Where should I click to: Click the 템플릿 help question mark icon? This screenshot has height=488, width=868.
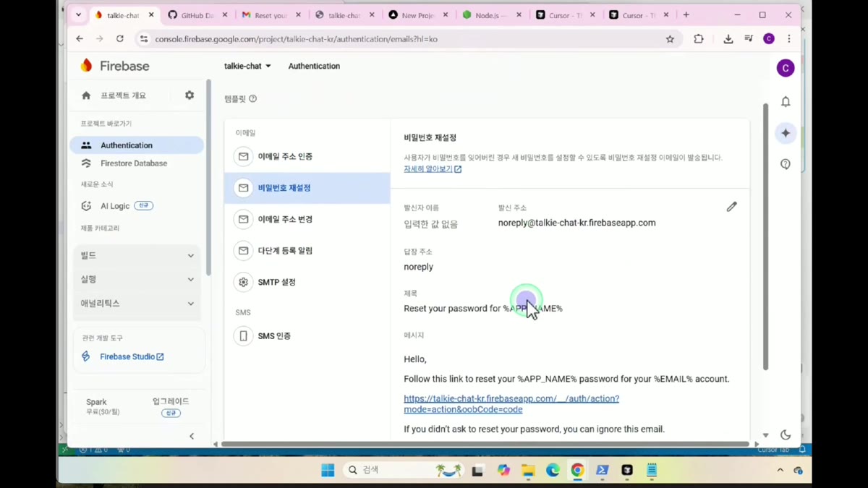pos(252,98)
